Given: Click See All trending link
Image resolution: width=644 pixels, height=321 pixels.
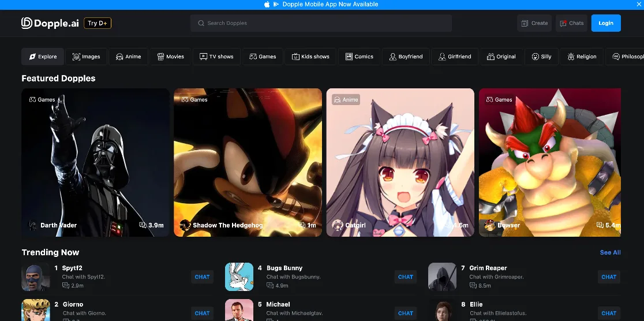Looking at the screenshot, I should click(610, 252).
